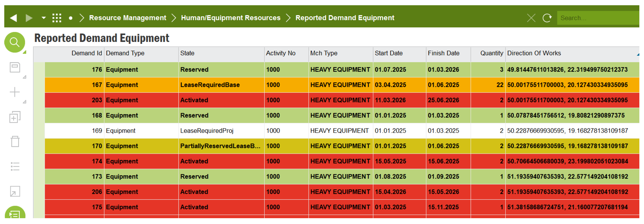The image size is (644, 224).
Task: Click Reported Demand Equipment breadcrumb
Action: tap(345, 18)
